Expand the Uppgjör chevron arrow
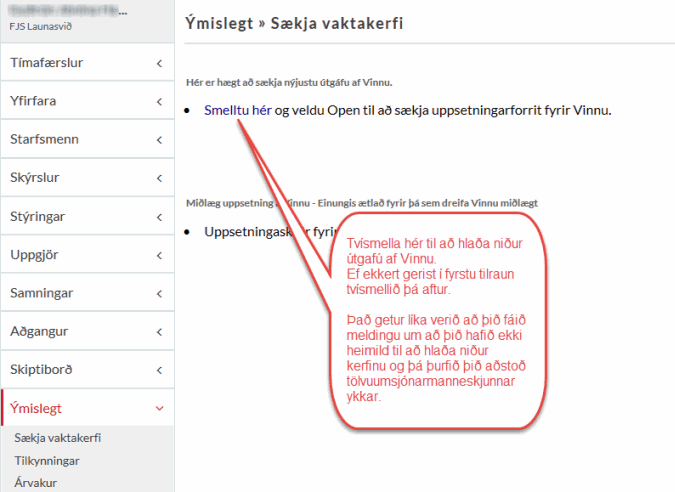 (x=159, y=256)
